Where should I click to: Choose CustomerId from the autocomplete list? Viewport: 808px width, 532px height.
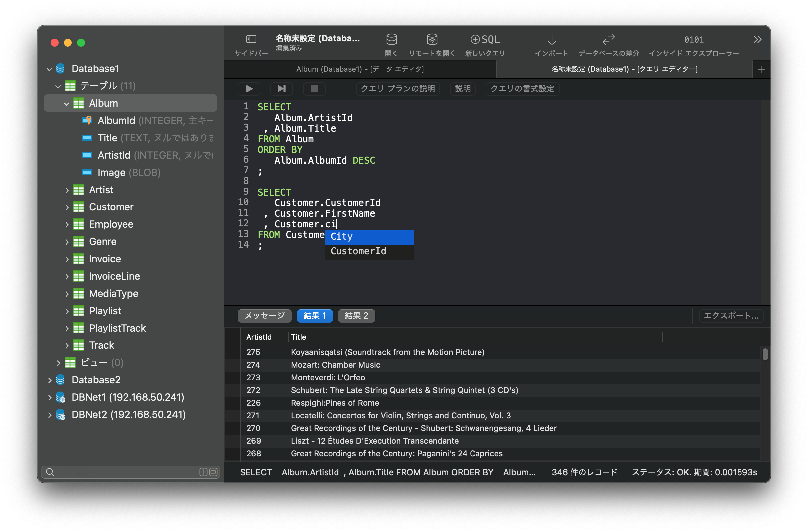[x=369, y=252]
